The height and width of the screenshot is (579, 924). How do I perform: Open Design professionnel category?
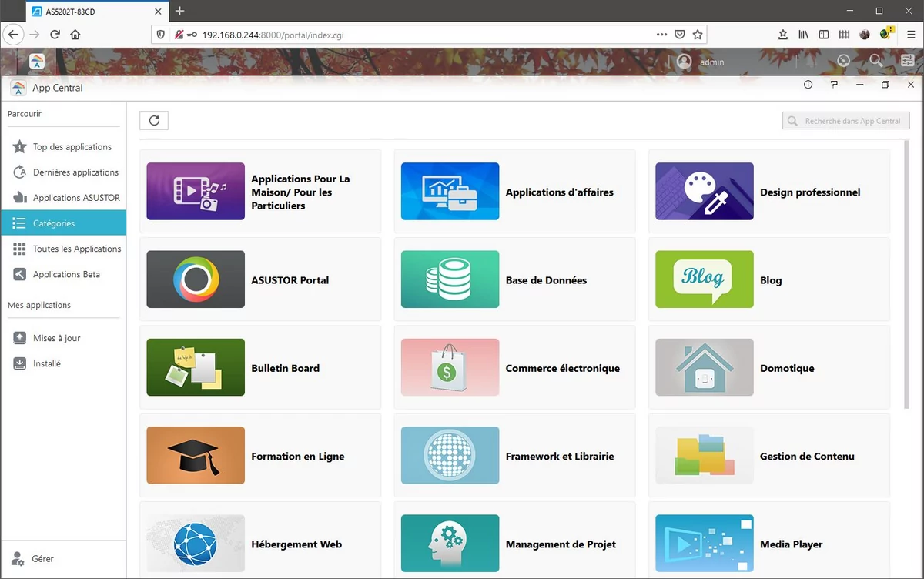coord(769,192)
